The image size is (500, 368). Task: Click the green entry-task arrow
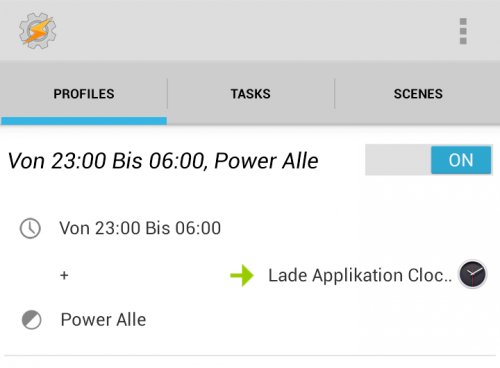click(x=242, y=275)
